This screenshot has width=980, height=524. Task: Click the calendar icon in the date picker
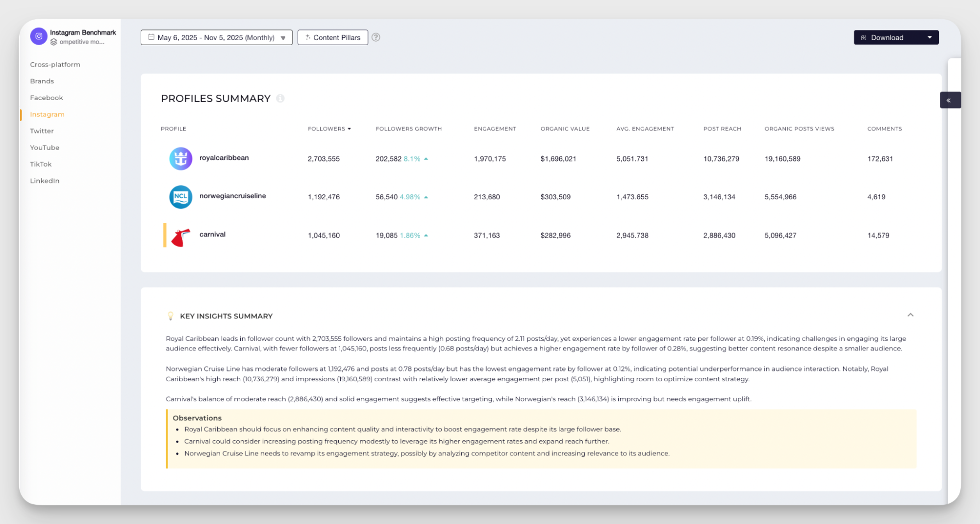pyautogui.click(x=151, y=37)
